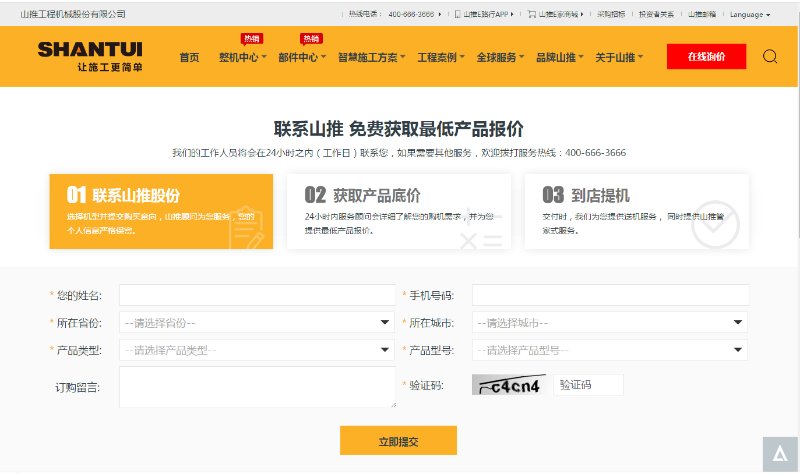Click the red 在线询价 button

click(x=706, y=57)
